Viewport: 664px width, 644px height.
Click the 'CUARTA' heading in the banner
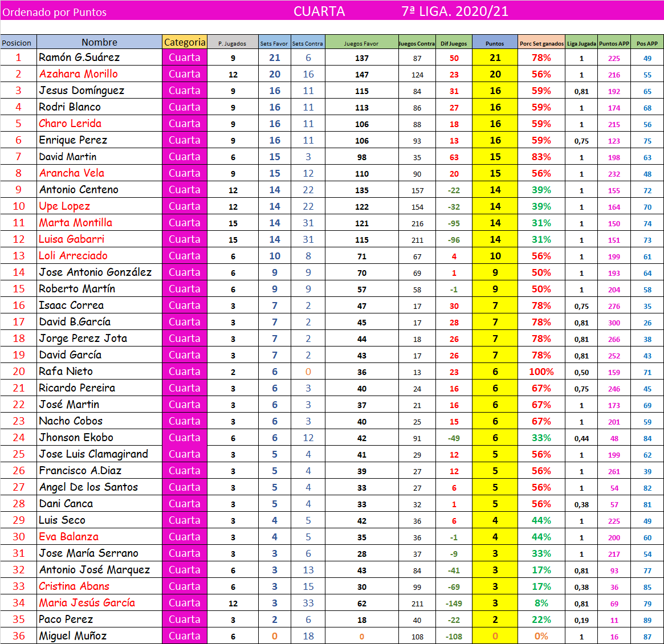(x=319, y=11)
